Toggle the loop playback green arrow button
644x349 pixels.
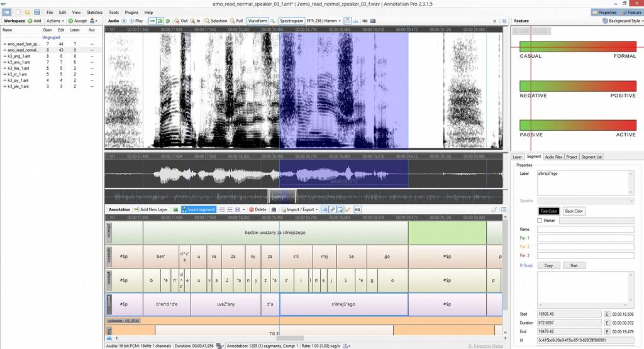(160, 21)
